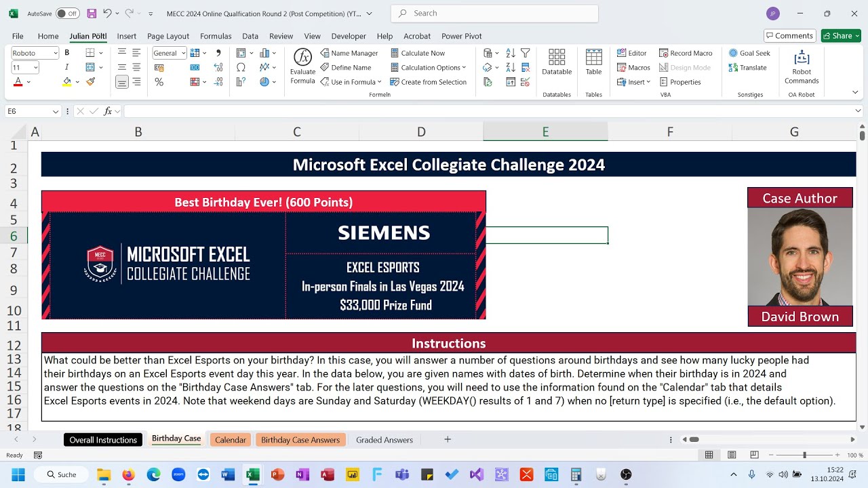Click into the Search box
The image size is (868, 488).
click(x=494, y=14)
